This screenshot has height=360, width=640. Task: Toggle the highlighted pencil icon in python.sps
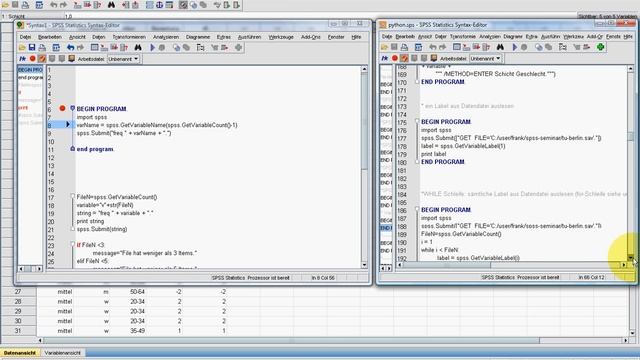[x=404, y=58]
